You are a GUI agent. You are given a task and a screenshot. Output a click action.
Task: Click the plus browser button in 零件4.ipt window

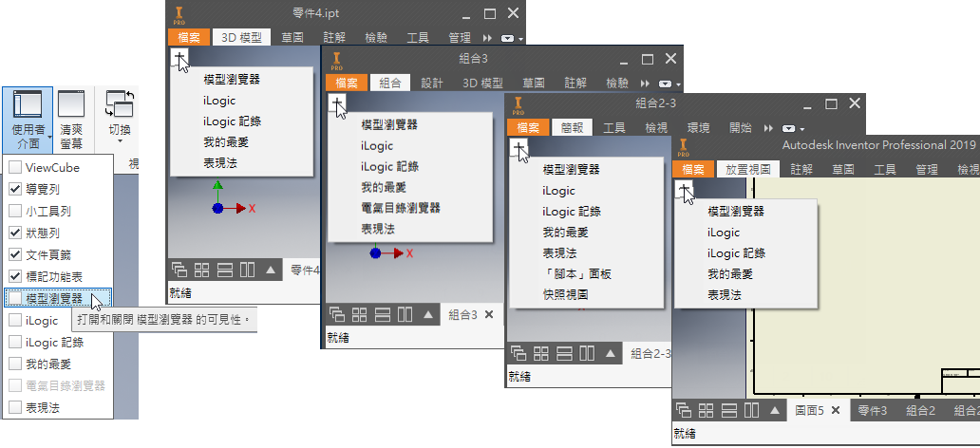pos(180,58)
